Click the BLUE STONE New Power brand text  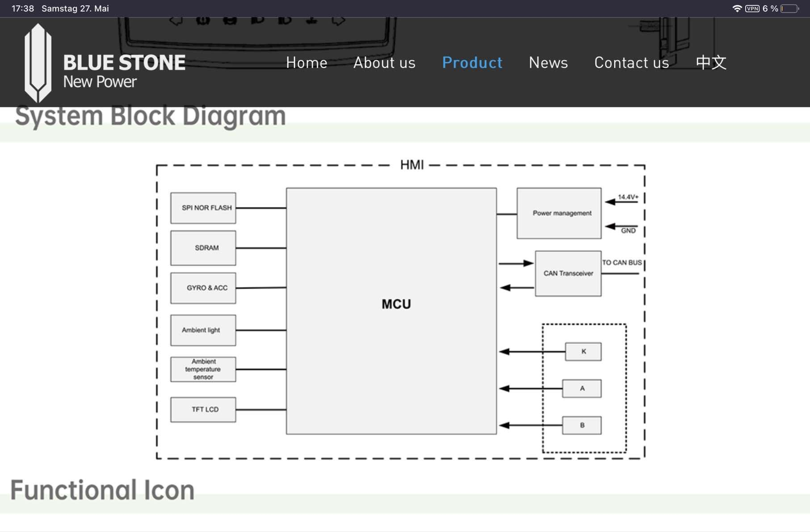[x=124, y=71]
